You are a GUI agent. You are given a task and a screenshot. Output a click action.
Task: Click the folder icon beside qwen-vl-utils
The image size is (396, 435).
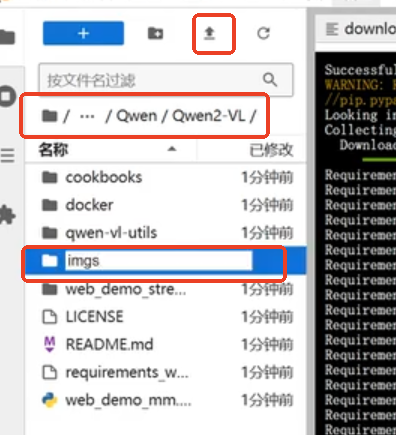click(50, 233)
